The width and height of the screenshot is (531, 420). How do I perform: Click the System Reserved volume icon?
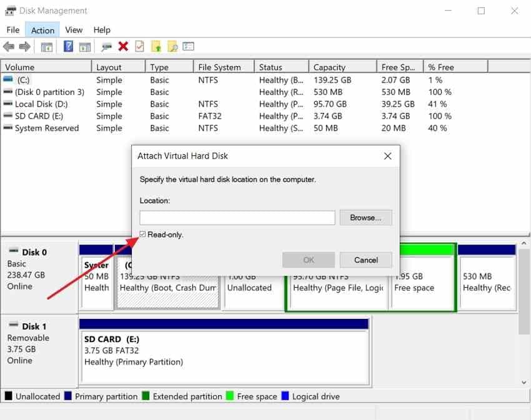click(x=8, y=128)
